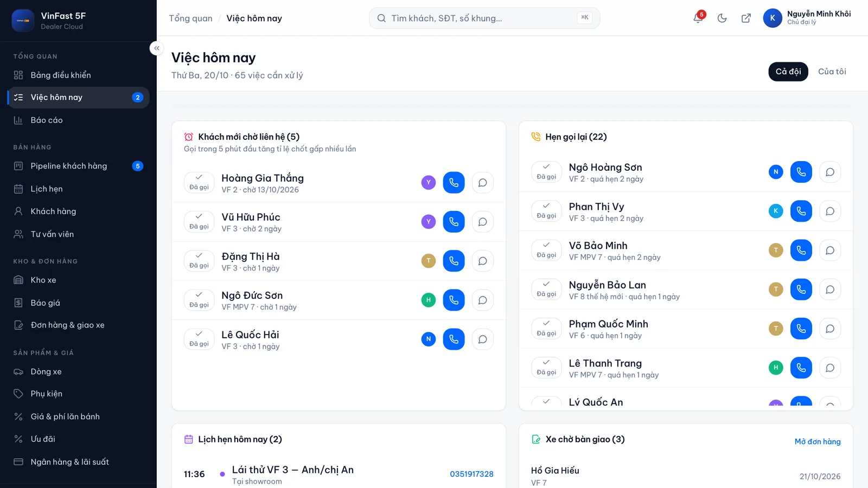The width and height of the screenshot is (868, 488).
Task: Open Mở đơn hàng link
Action: (818, 441)
